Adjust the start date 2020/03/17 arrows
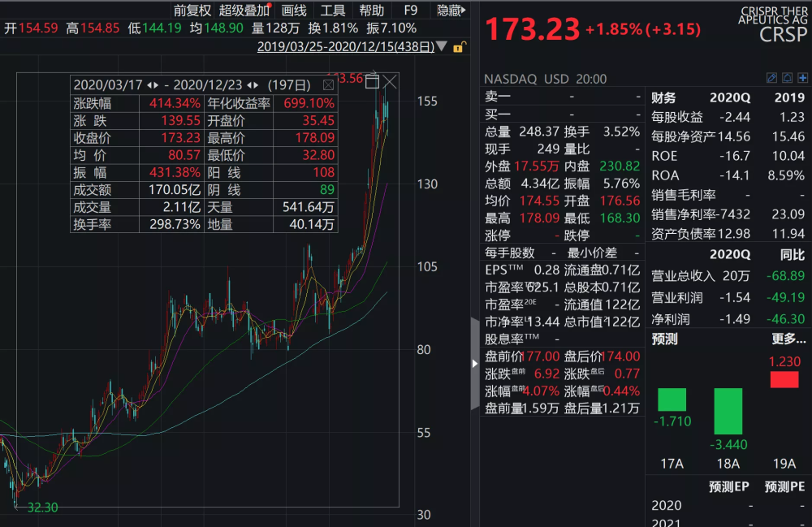 coord(153,85)
